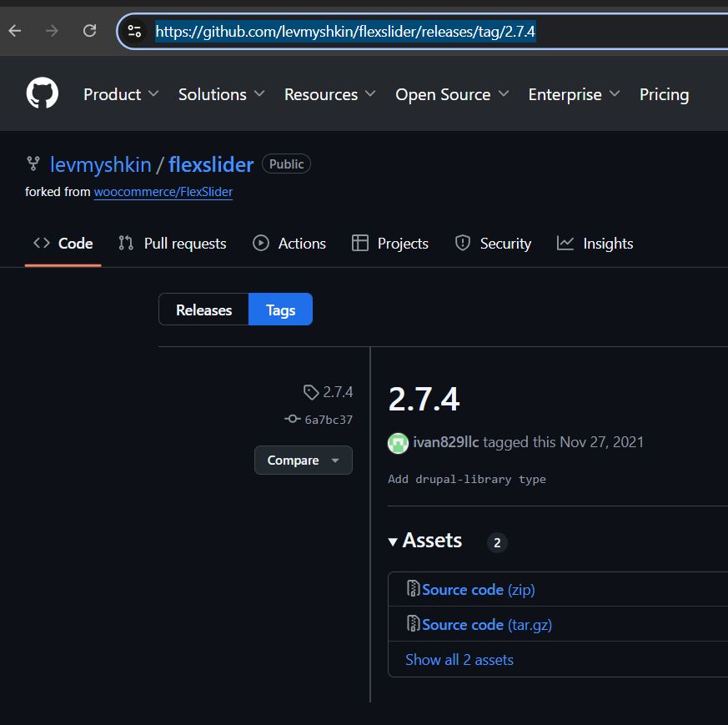Screen dimensions: 728x725
Task: Open the Compare dropdown
Action: coord(304,461)
